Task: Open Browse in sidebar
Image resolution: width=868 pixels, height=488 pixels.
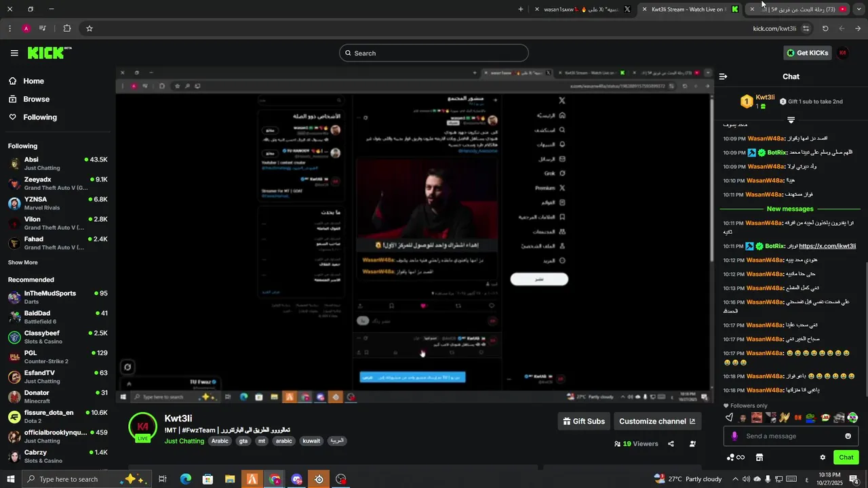Action: pos(29,99)
